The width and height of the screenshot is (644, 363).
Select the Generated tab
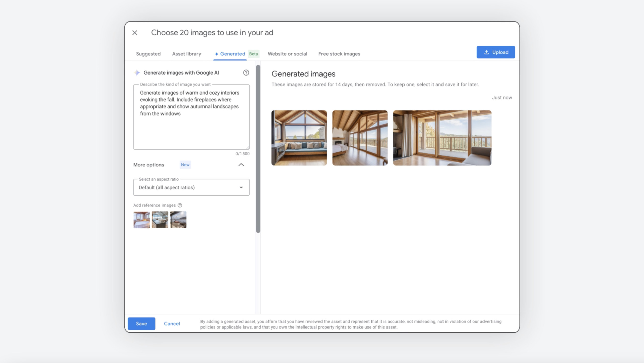click(230, 54)
